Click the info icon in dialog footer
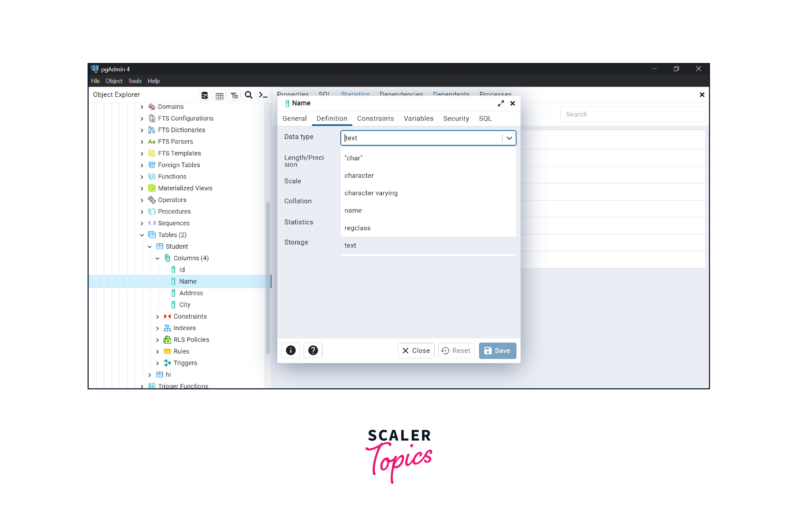798x532 pixels. click(291, 350)
